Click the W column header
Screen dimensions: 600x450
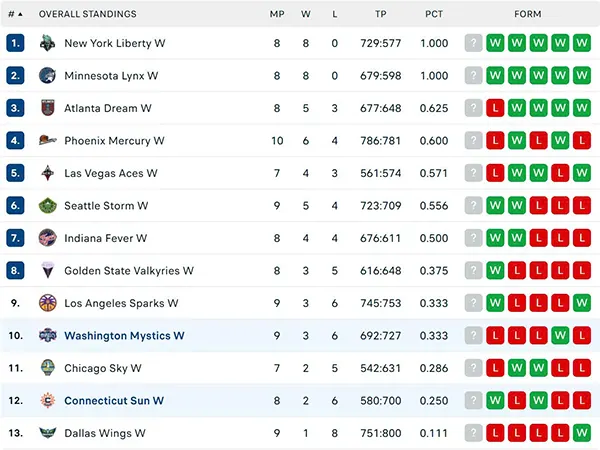(306, 14)
